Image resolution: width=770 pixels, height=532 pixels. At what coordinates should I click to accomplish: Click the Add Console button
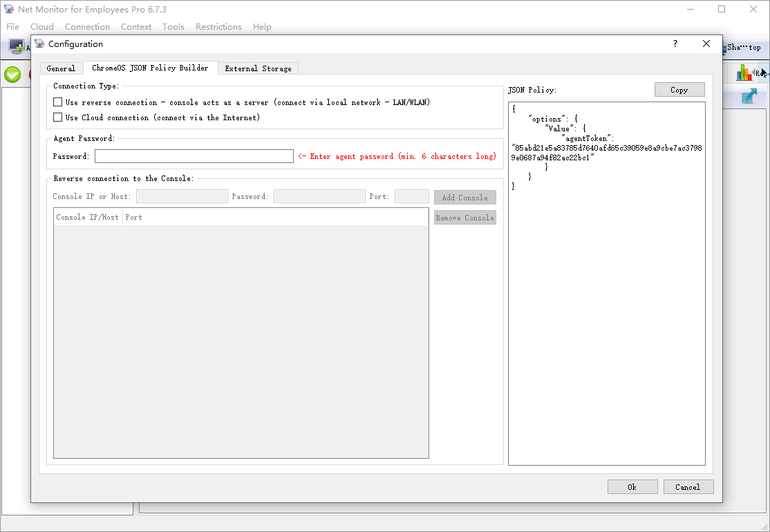465,198
